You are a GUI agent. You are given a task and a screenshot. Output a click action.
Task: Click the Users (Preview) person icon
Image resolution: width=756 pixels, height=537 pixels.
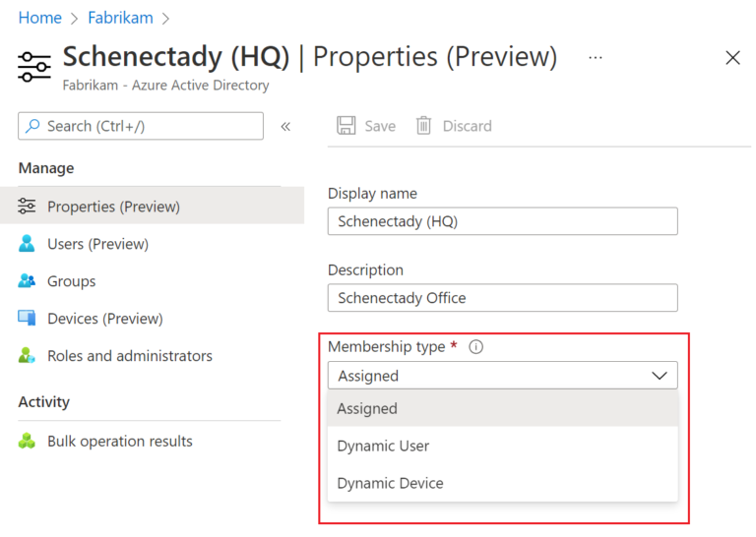coord(28,244)
